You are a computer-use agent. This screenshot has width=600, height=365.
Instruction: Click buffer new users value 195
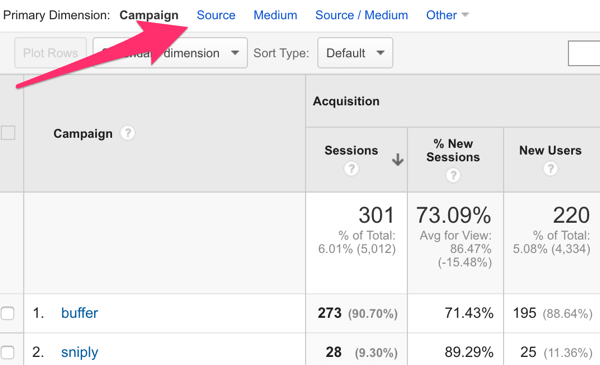point(525,313)
